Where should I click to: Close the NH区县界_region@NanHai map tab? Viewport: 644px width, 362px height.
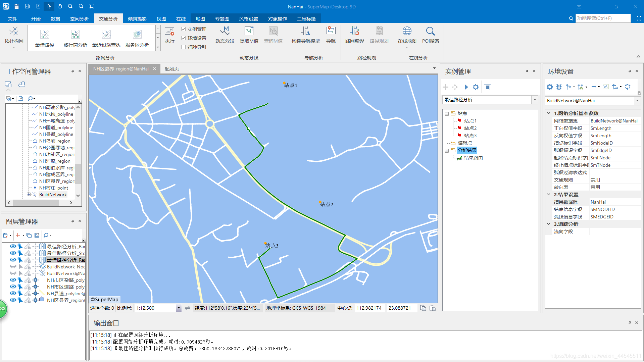tap(155, 69)
